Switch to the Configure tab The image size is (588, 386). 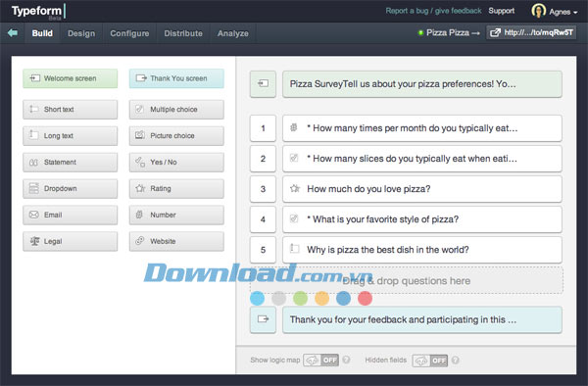coord(129,33)
